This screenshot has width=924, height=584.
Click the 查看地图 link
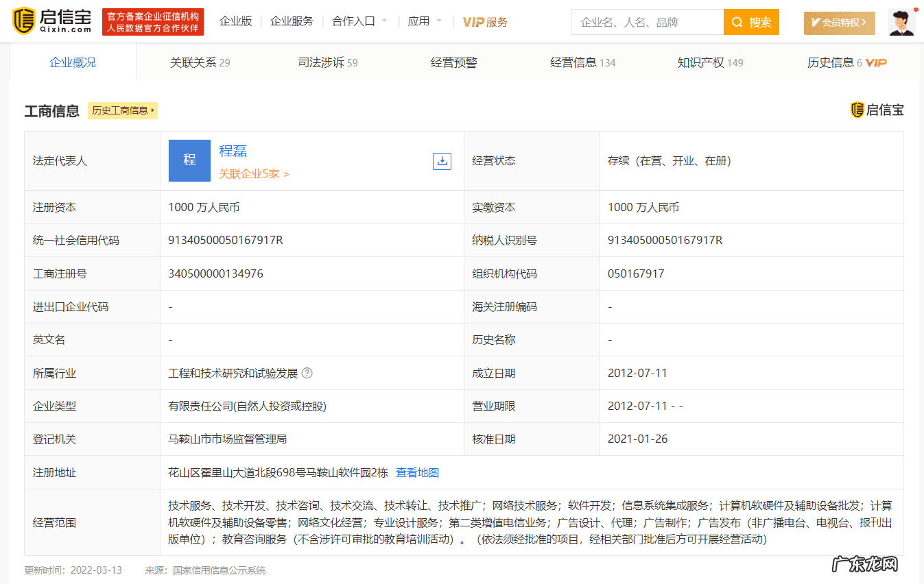[417, 472]
